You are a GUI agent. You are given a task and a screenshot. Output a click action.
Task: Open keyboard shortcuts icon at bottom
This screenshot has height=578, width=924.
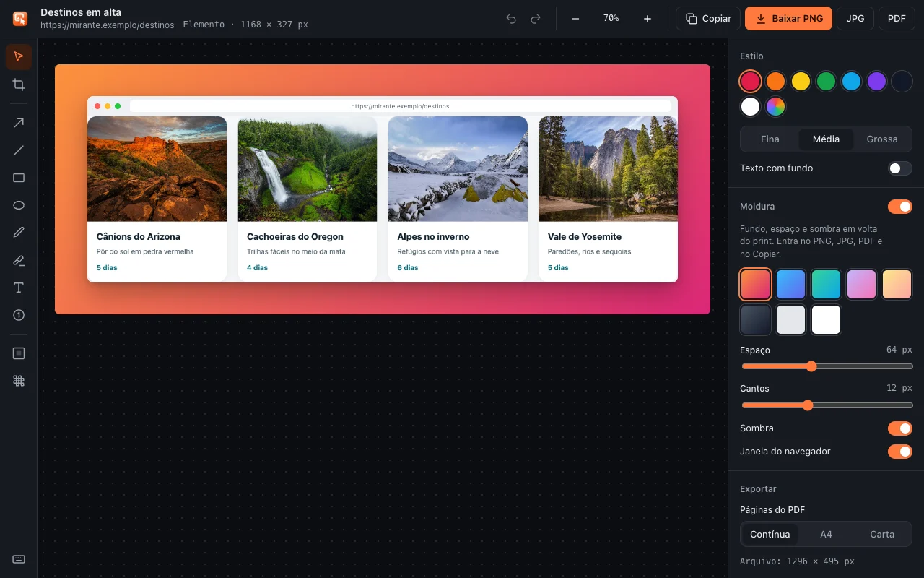click(x=19, y=559)
